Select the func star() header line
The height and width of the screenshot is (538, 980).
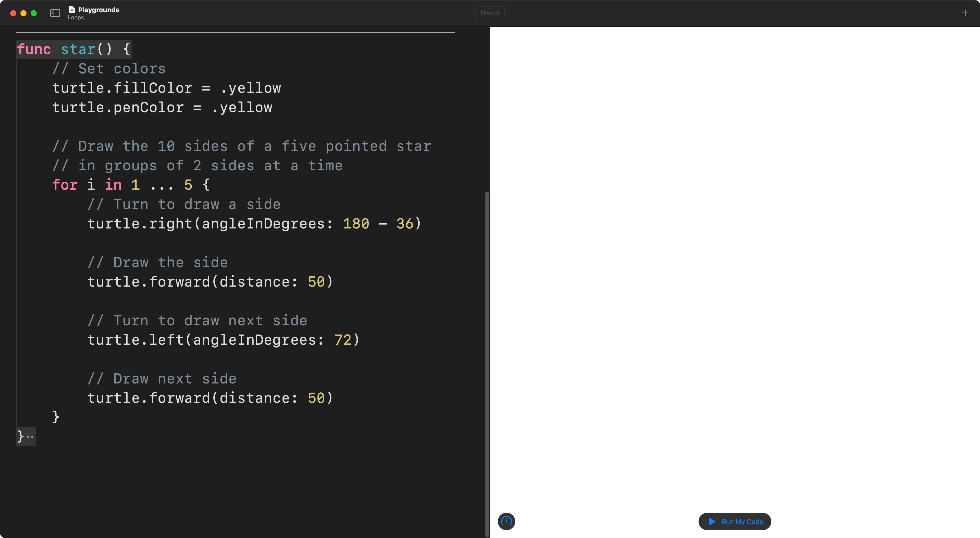tap(74, 49)
